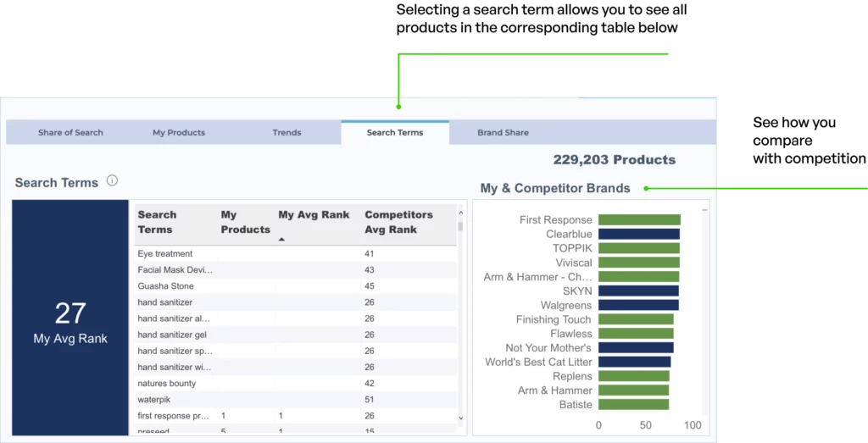
Task: Select the 'hand sanitizer al…' search term
Action: tap(174, 318)
